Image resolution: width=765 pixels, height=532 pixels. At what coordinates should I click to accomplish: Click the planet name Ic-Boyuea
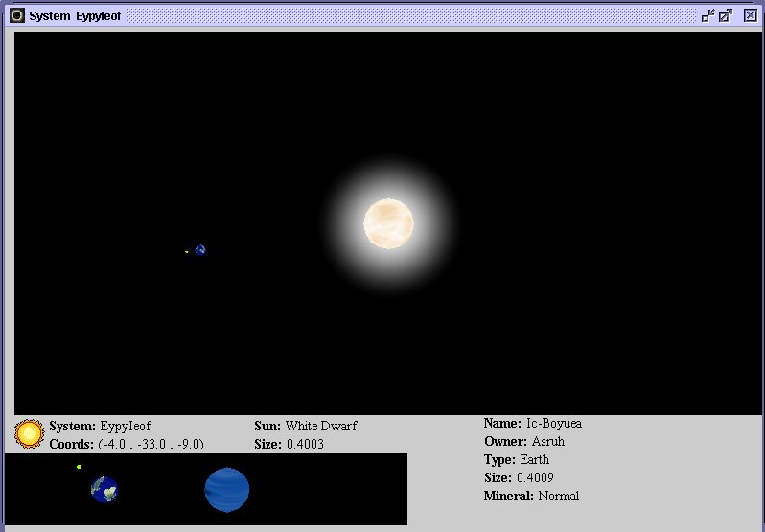[x=553, y=423]
